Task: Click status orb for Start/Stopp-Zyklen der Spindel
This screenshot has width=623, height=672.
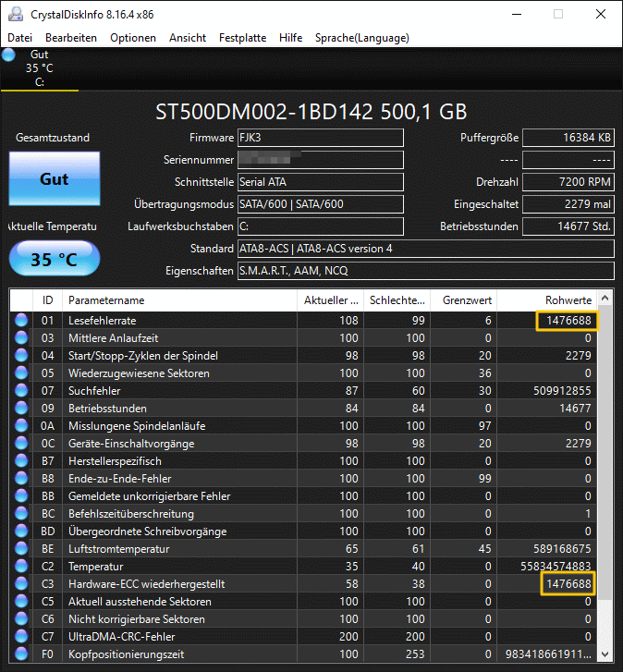Action: tap(21, 355)
